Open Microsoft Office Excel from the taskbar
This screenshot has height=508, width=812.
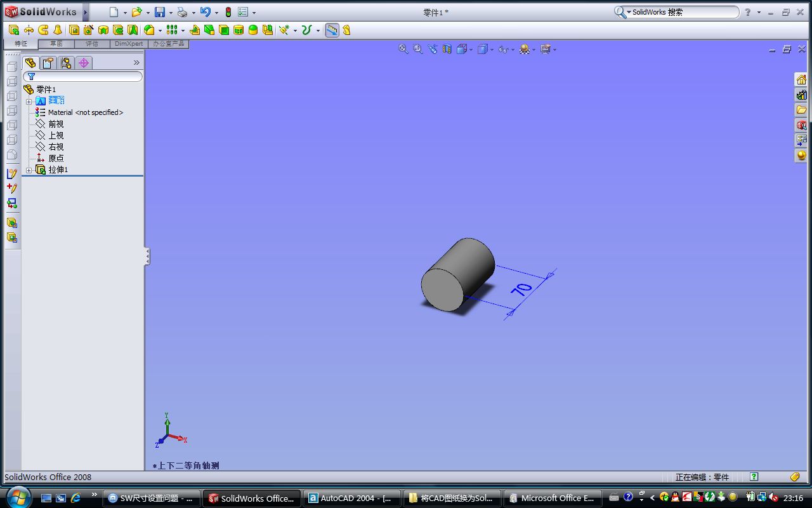point(553,498)
